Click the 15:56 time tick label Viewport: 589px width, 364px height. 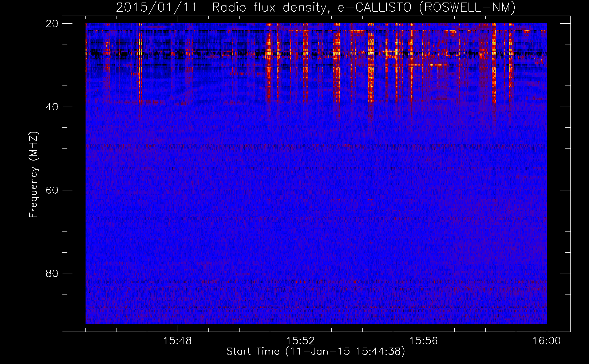click(423, 341)
